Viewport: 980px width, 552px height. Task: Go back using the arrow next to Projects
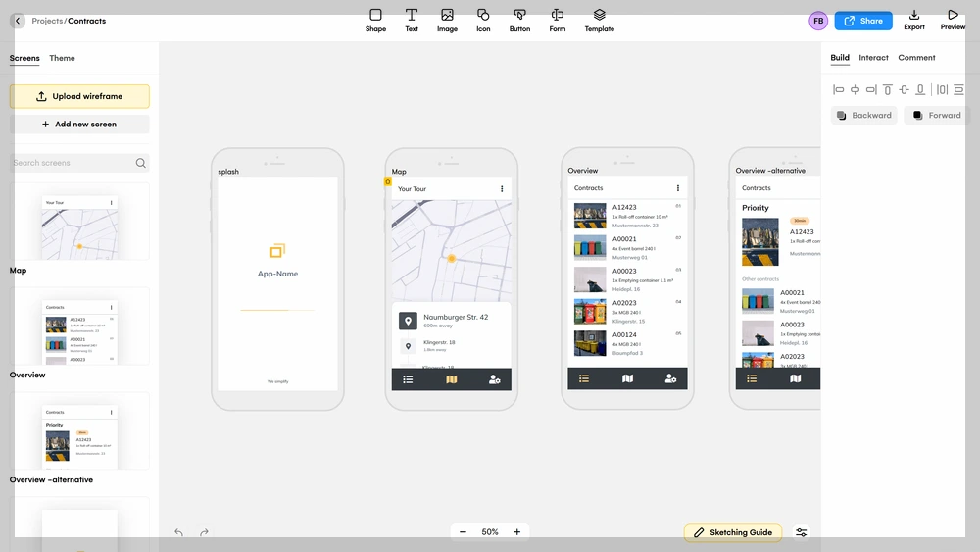[18, 21]
